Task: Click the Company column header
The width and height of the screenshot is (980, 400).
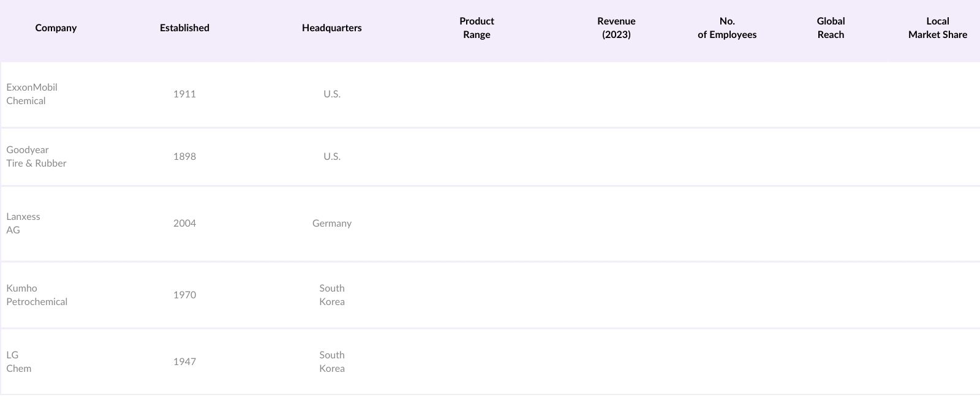Action: tap(56, 28)
